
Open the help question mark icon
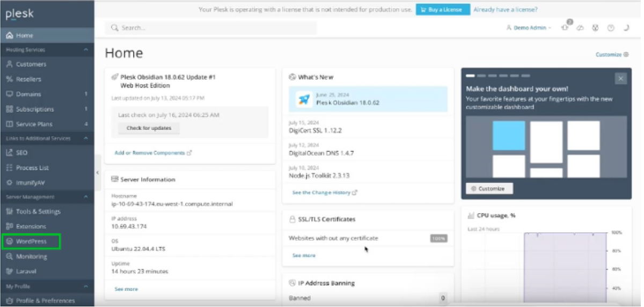tap(610, 28)
